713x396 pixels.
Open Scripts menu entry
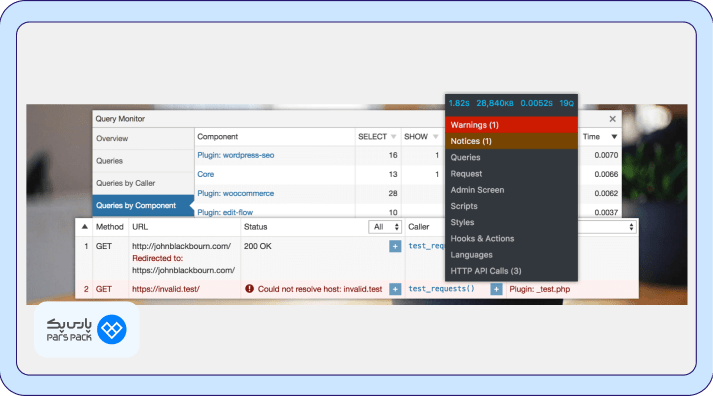tap(512, 206)
